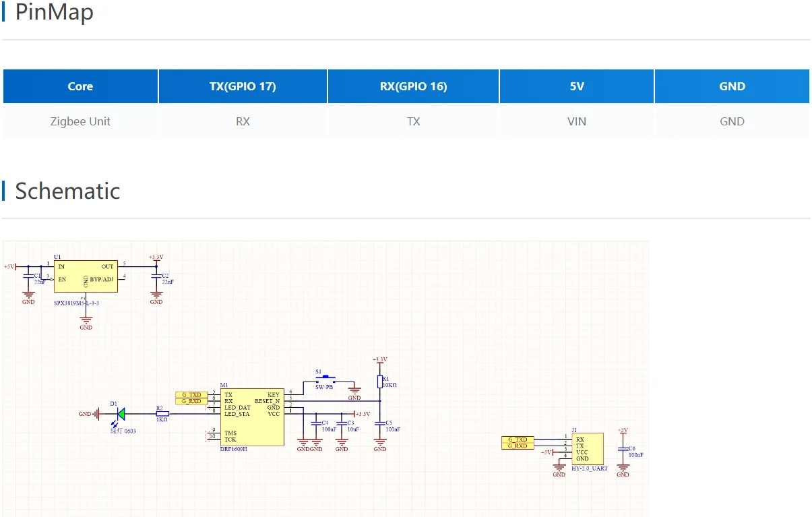Click the C4 100nF capacitor label
The width and height of the screenshot is (812, 517).
coord(329,425)
